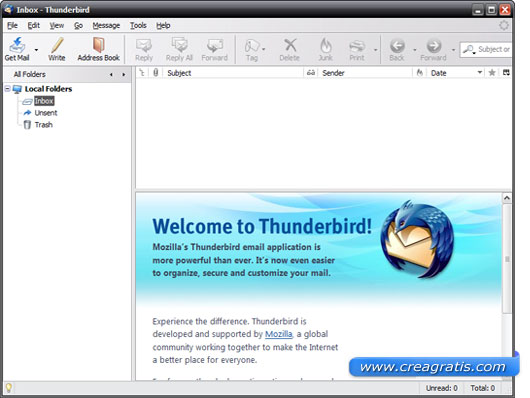This screenshot has height=398, width=530.
Task: Select the Trash folder
Action: point(44,125)
